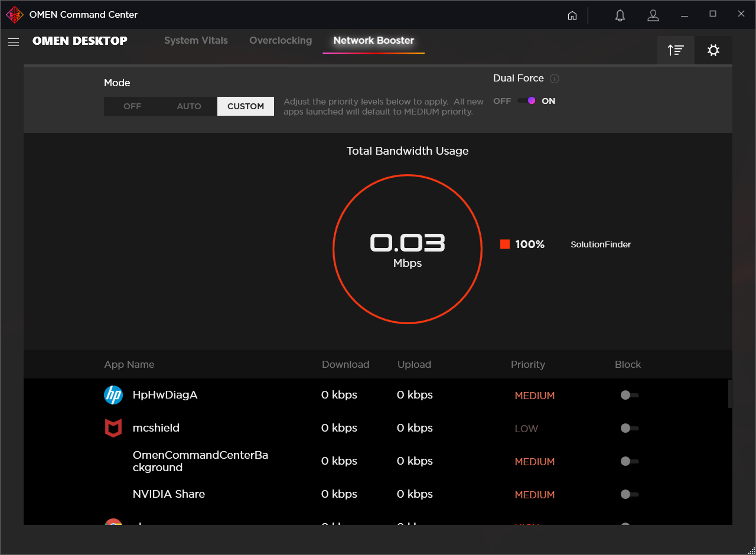Toggle Block for OmenCommandCenterBackground
This screenshot has width=756, height=555.
coord(630,461)
